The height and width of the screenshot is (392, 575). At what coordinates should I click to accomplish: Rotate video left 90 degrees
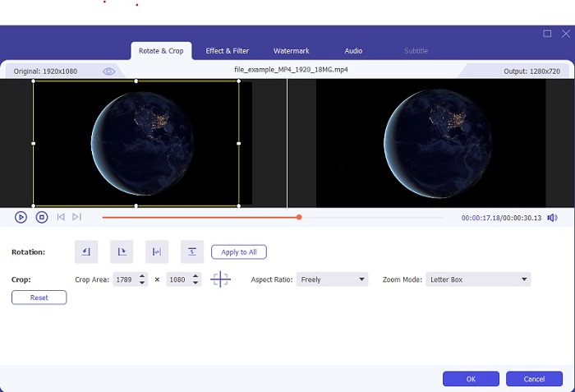[x=86, y=252]
